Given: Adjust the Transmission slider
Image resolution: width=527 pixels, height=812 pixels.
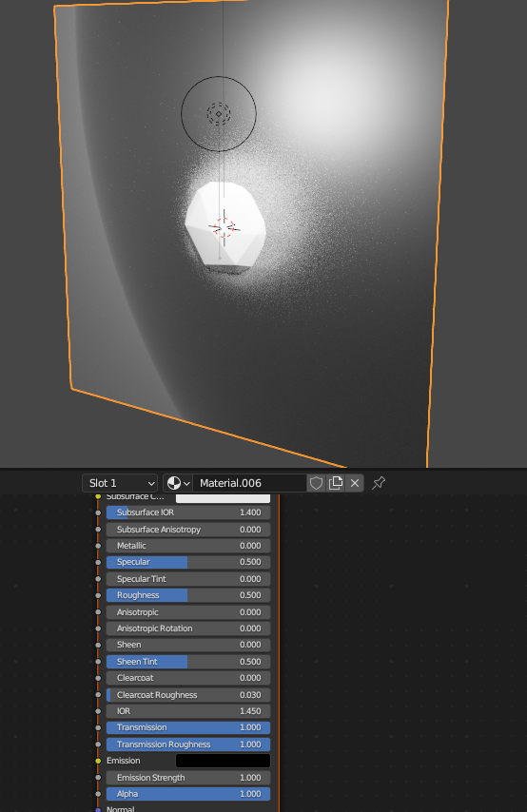Looking at the screenshot, I should 188,727.
